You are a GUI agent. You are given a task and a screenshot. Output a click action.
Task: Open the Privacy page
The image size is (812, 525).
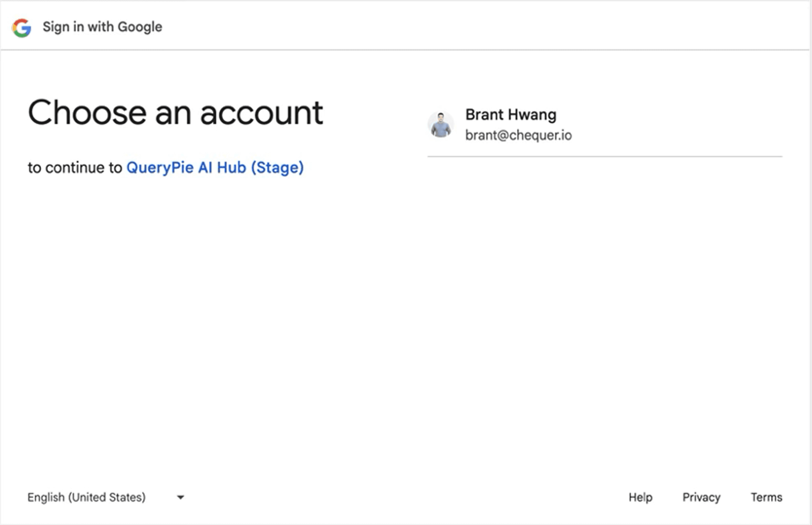701,497
